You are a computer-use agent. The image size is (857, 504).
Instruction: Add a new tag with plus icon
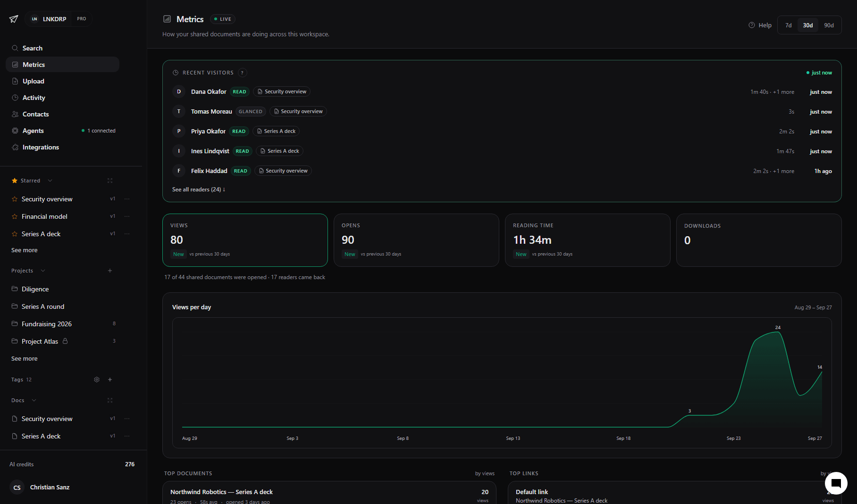point(110,380)
